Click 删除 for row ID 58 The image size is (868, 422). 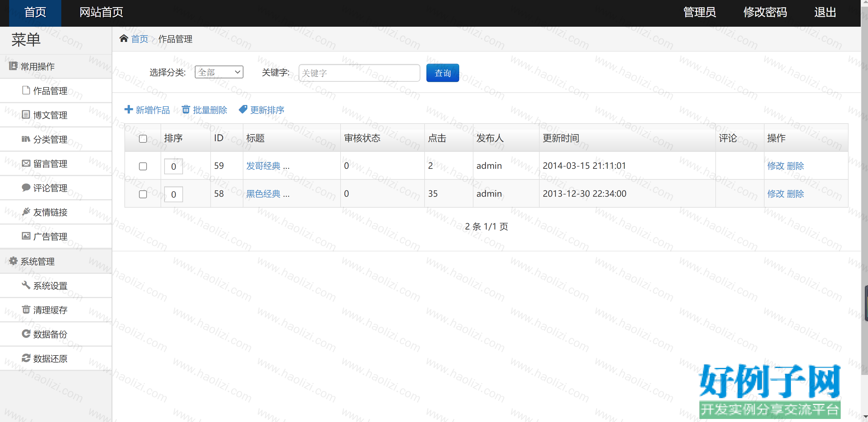[795, 194]
